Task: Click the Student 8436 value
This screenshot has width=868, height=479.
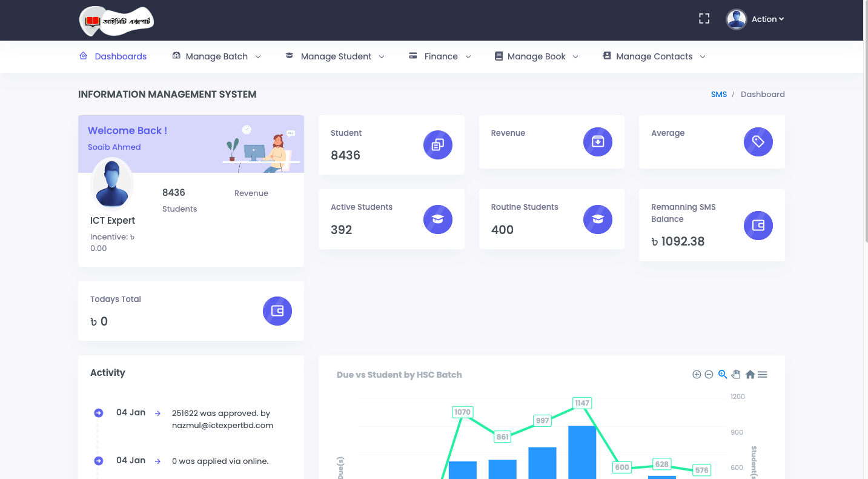Action: click(x=345, y=155)
